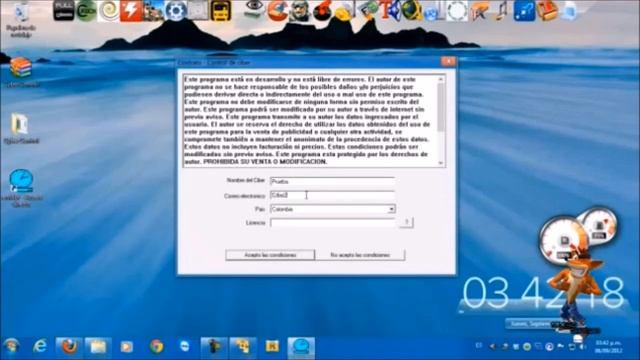Click the question mark button beside Licencia
The image size is (640, 360).
[x=406, y=222]
